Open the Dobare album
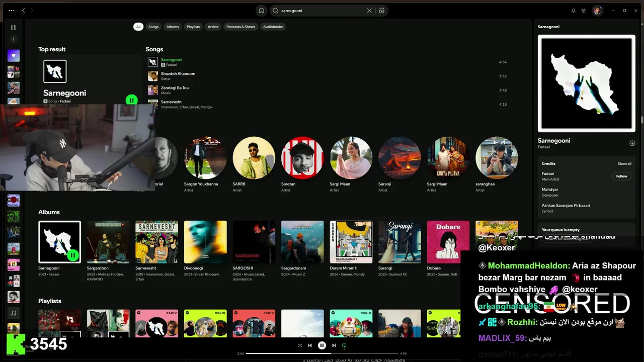The width and height of the screenshot is (644, 362). (448, 242)
